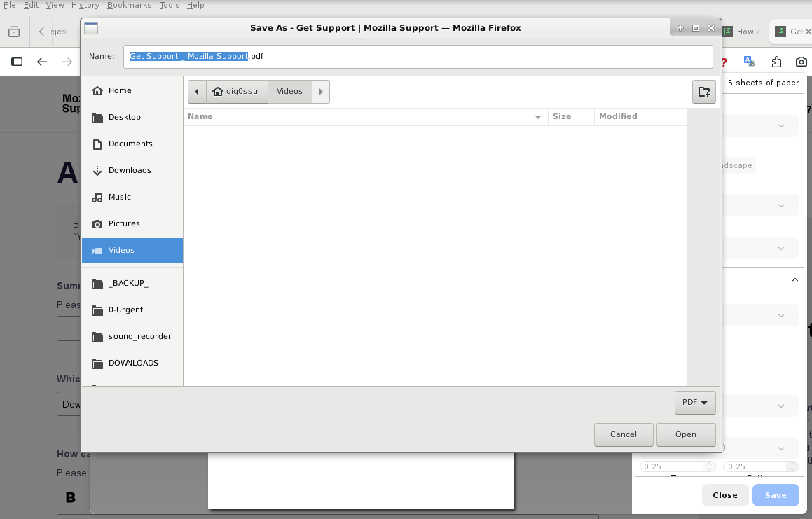Open the Tools menu in Firefox
The width and height of the screenshot is (812, 519).
pyautogui.click(x=170, y=5)
